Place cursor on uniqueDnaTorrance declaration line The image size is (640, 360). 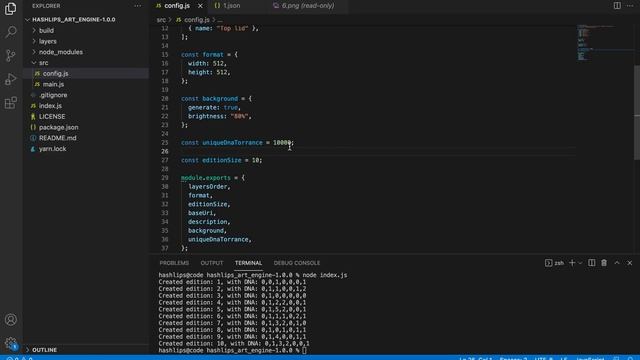click(x=238, y=142)
